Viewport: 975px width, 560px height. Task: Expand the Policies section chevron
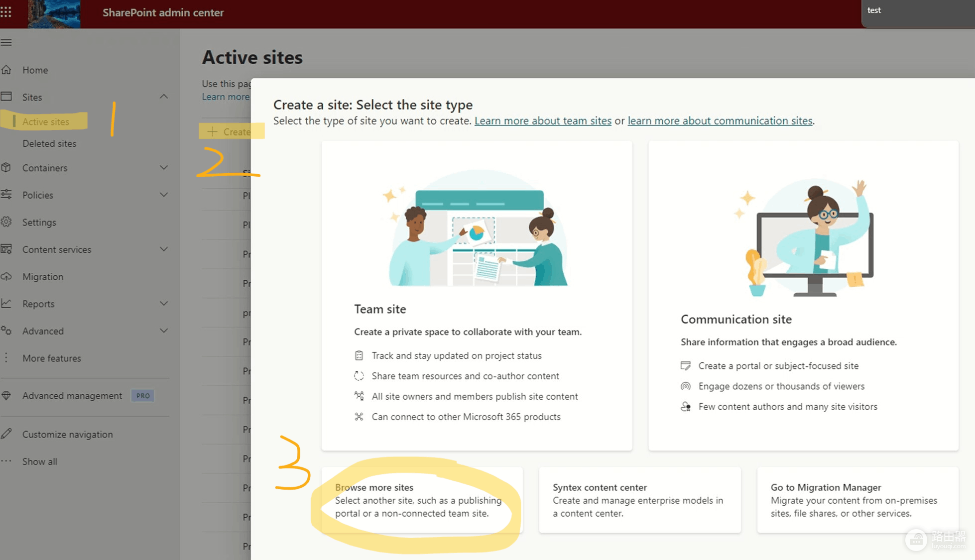[164, 195]
